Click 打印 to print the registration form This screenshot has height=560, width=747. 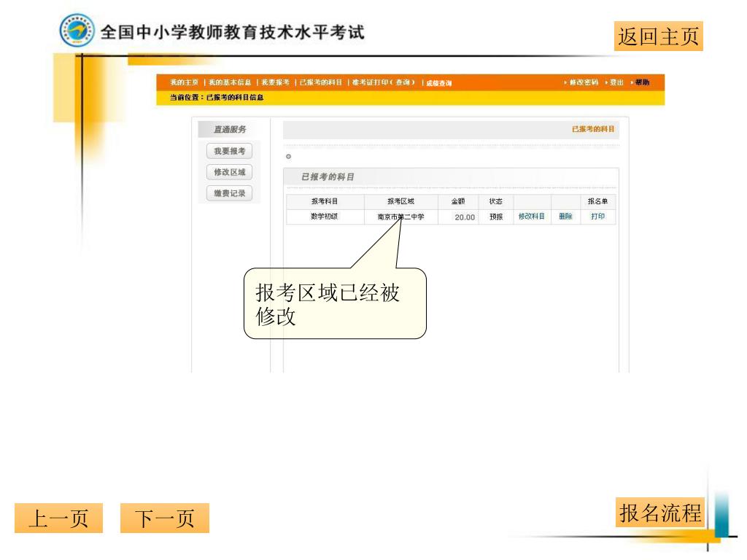click(597, 217)
